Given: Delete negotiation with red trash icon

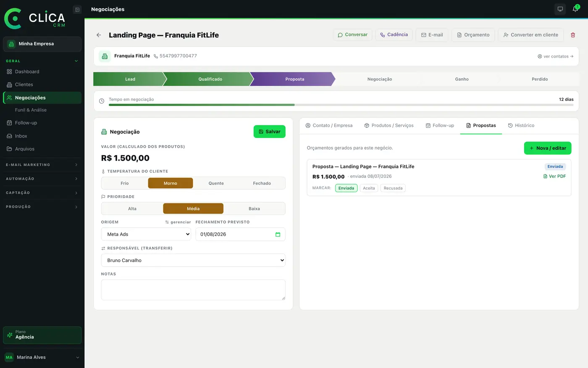Looking at the screenshot, I should coord(573,35).
